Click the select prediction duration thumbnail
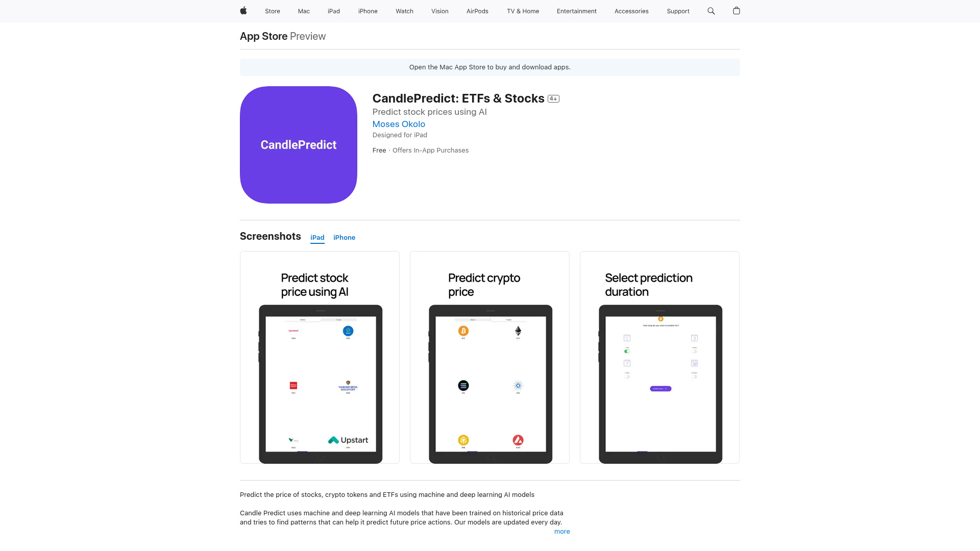980x551 pixels. click(659, 357)
